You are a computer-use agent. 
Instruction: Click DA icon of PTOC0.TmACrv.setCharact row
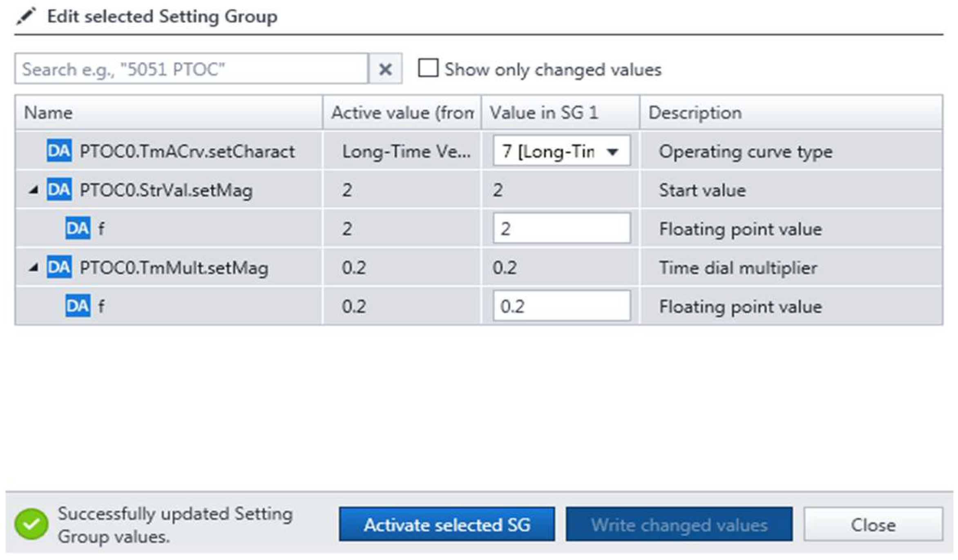click(x=59, y=151)
